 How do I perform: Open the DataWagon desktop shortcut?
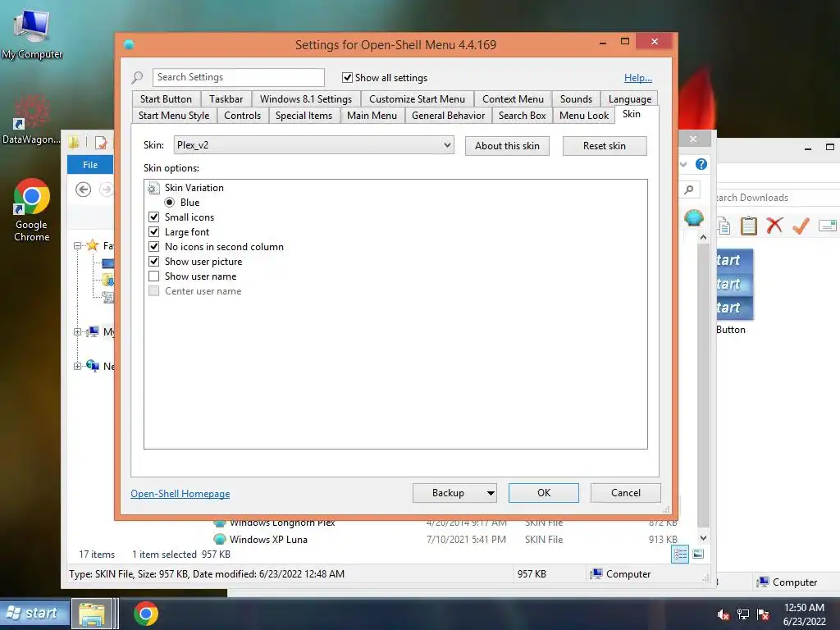tap(31, 120)
